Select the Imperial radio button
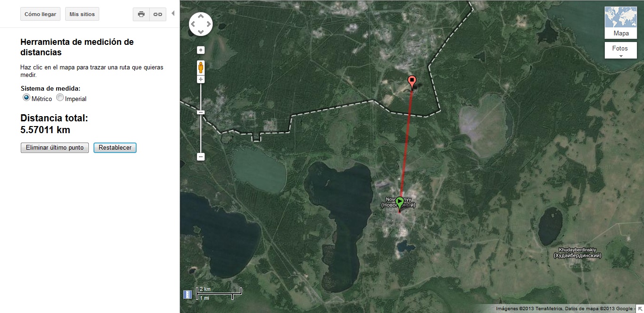 tap(60, 98)
